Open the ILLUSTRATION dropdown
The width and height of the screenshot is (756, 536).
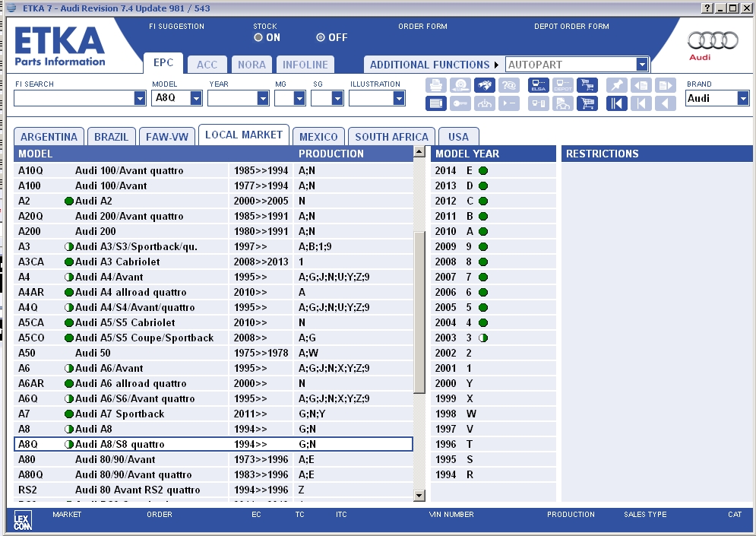pos(399,98)
